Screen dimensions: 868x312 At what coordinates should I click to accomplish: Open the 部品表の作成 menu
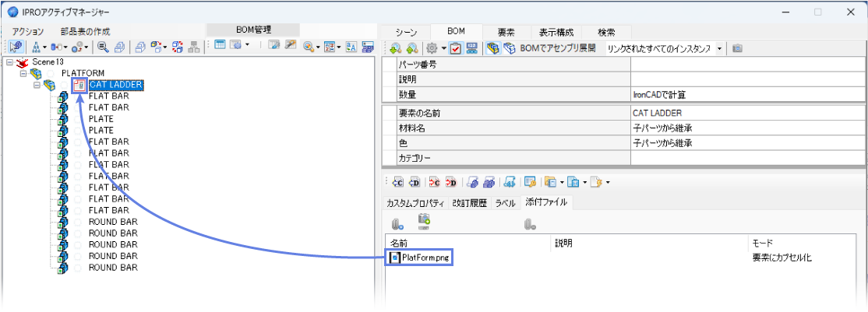[x=85, y=31]
